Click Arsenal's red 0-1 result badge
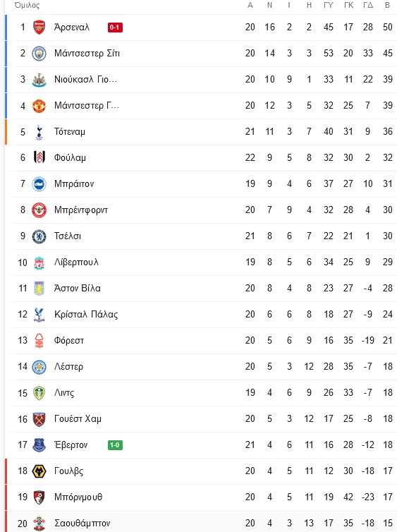Image resolution: width=397 pixels, height=532 pixels. [115, 27]
